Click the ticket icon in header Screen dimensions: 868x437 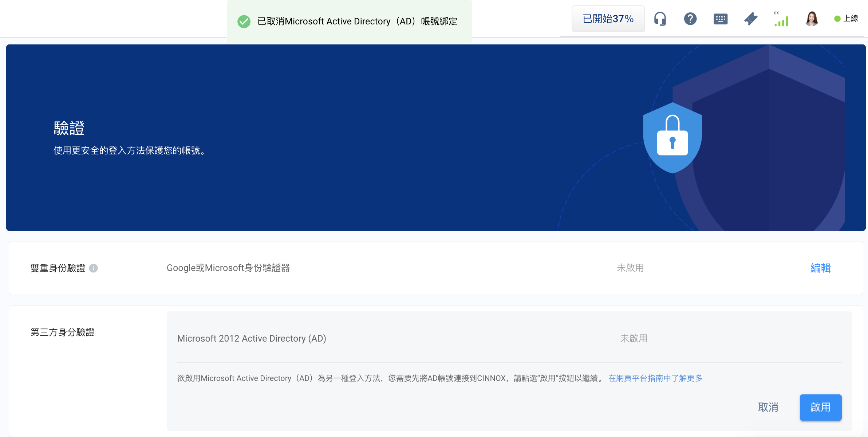[x=751, y=19]
